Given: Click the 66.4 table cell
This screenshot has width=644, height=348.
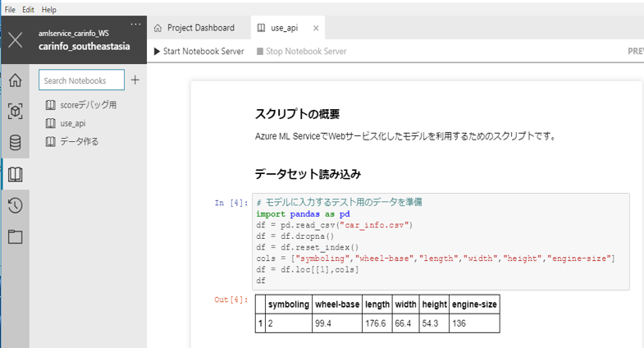Looking at the screenshot, I should 405,323.
